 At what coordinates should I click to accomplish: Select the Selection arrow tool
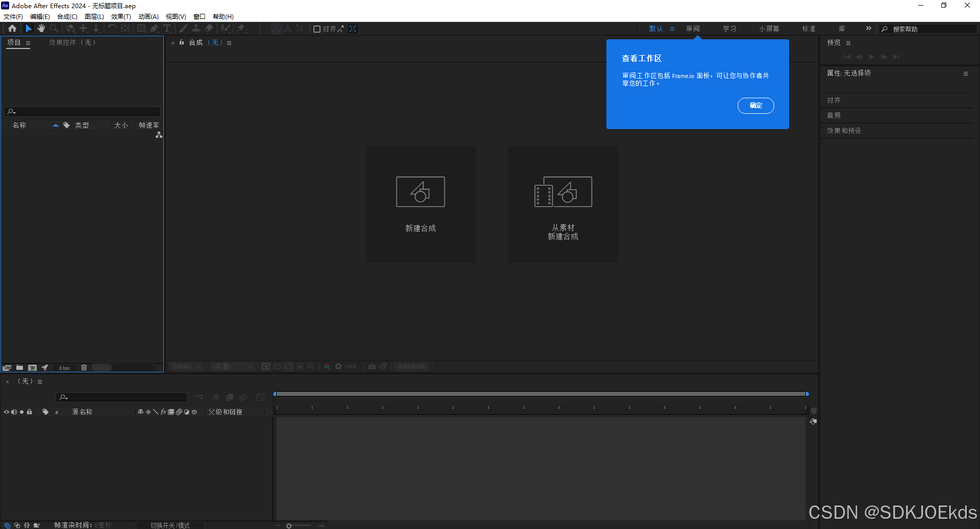coord(29,29)
